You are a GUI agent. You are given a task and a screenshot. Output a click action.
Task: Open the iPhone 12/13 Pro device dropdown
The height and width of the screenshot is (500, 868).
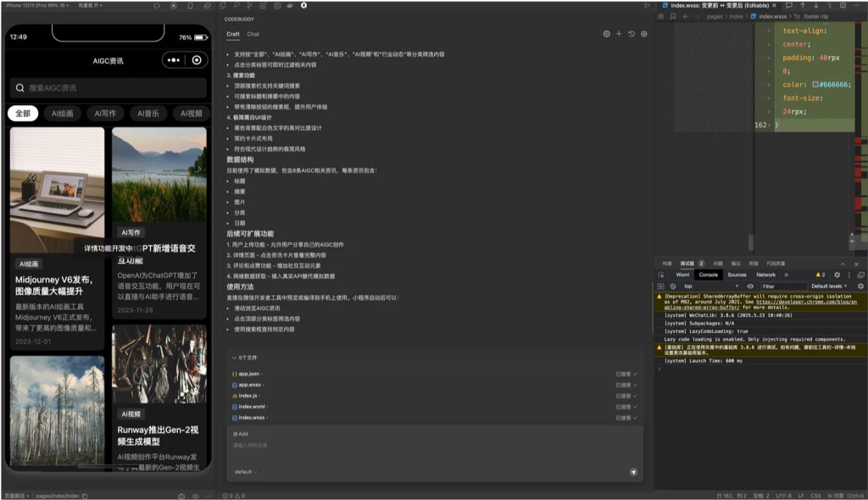[37, 5]
